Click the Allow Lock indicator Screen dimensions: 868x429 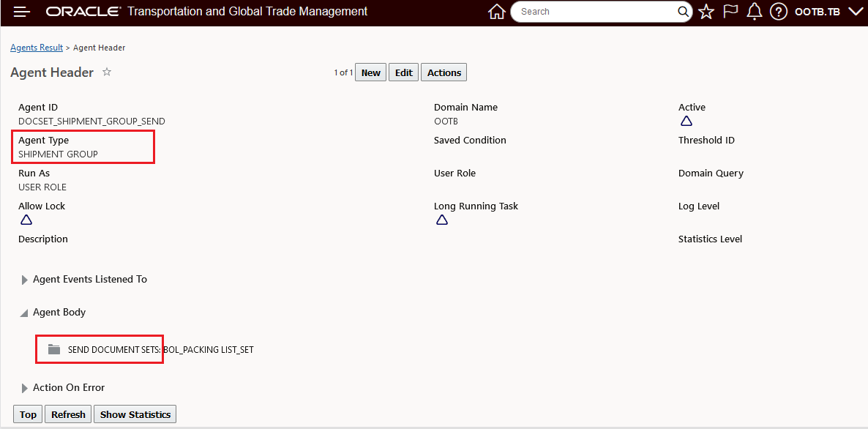pyautogui.click(x=26, y=220)
